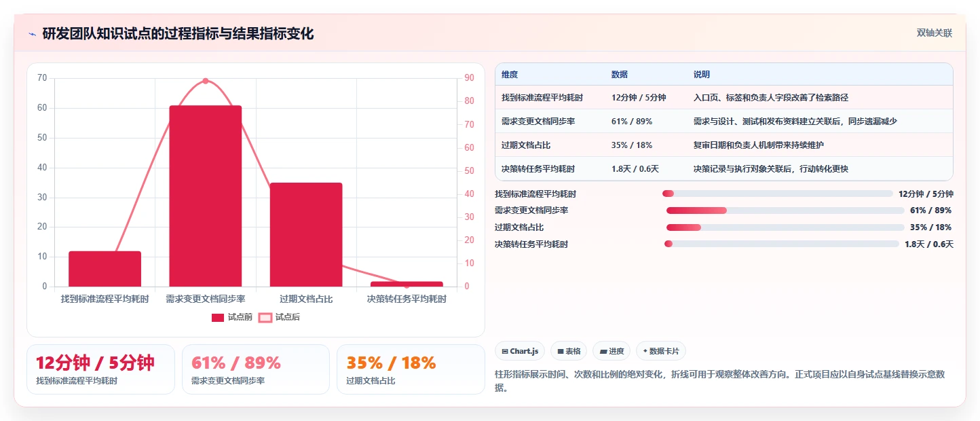
Task: Click right axis value 90
Action: point(469,78)
